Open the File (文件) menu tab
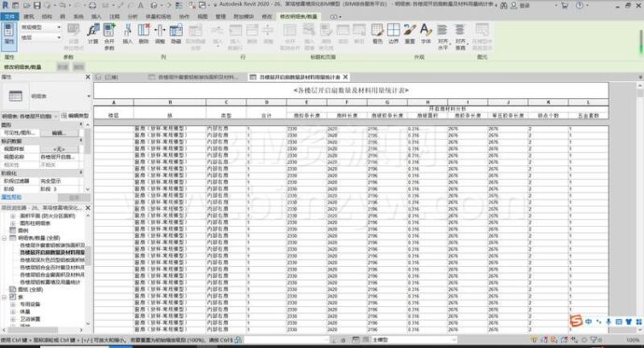The image size is (644, 348). (9, 17)
